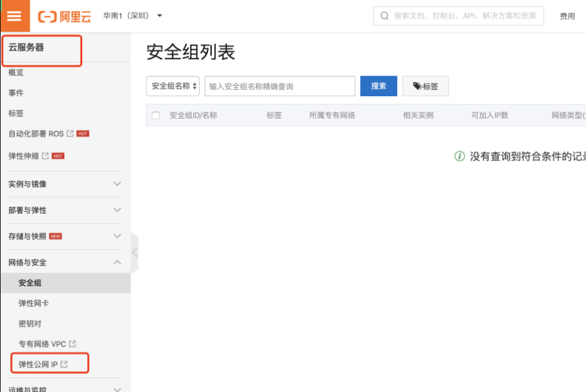Screen dimensions: 586x392
Task: Open the 安全组名称 filter dropdown
Action: (x=171, y=85)
